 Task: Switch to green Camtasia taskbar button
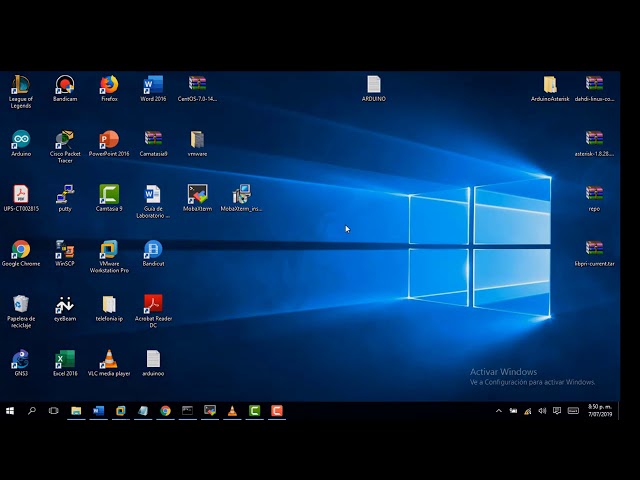coord(254,411)
